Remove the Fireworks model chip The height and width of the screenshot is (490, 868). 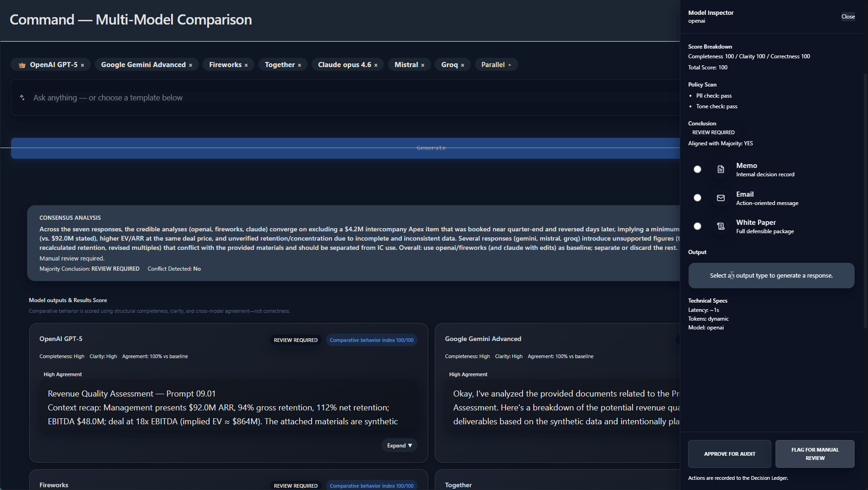pyautogui.click(x=246, y=65)
